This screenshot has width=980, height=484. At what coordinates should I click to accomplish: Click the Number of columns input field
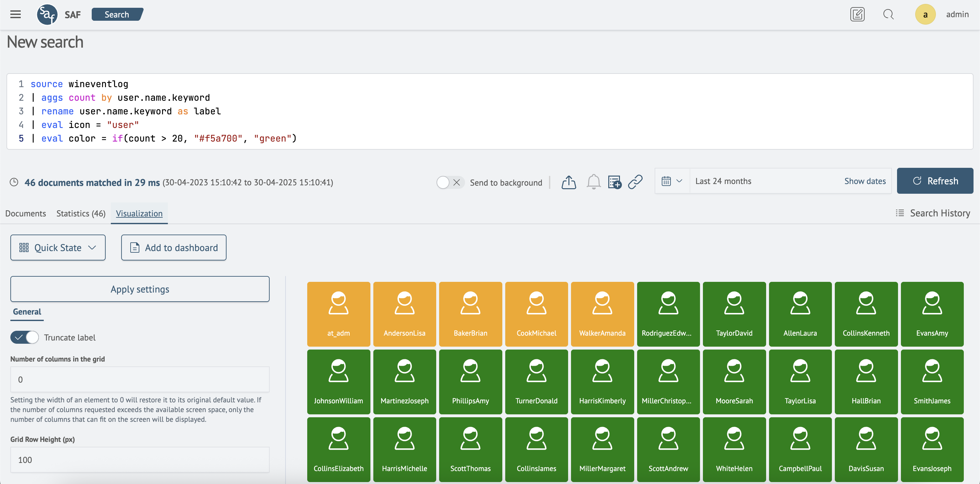[x=140, y=379]
